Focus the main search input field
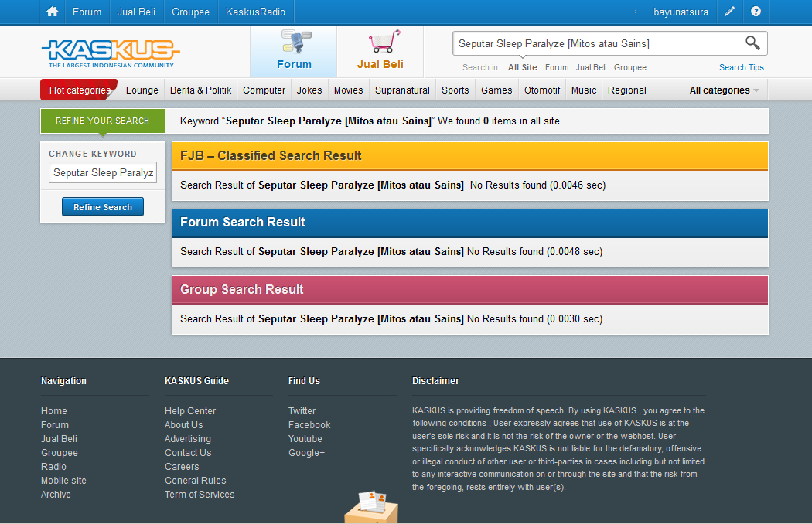The height and width of the screenshot is (524, 812). [599, 43]
